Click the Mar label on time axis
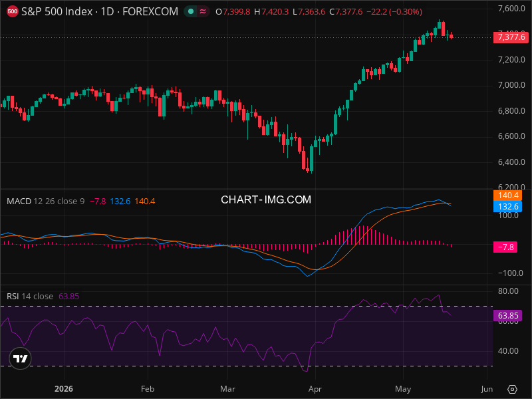Screen dimensions: 532x399 pyautogui.click(x=227, y=389)
